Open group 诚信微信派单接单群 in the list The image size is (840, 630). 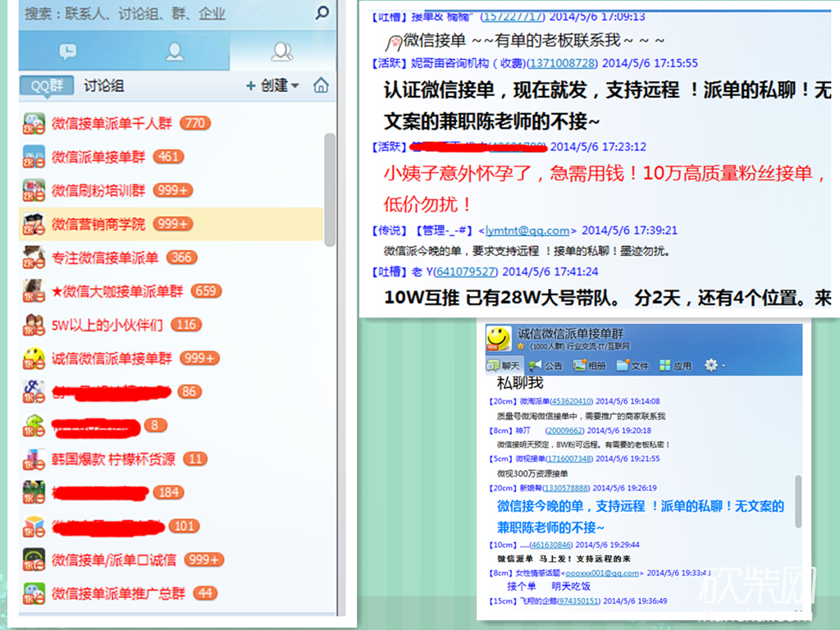[171, 358]
